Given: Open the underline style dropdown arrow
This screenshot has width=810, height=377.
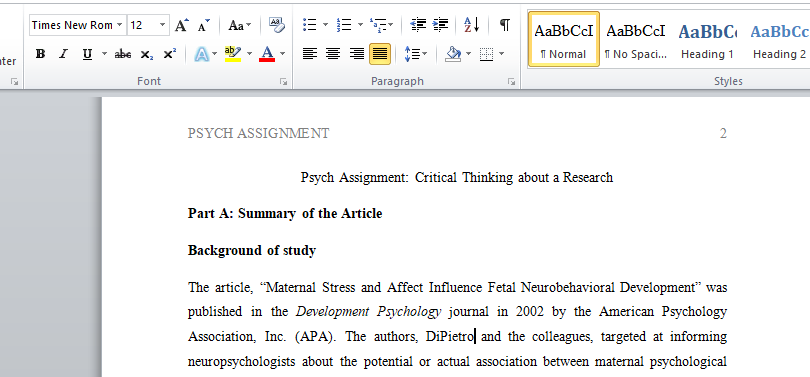Looking at the screenshot, I should click(104, 54).
